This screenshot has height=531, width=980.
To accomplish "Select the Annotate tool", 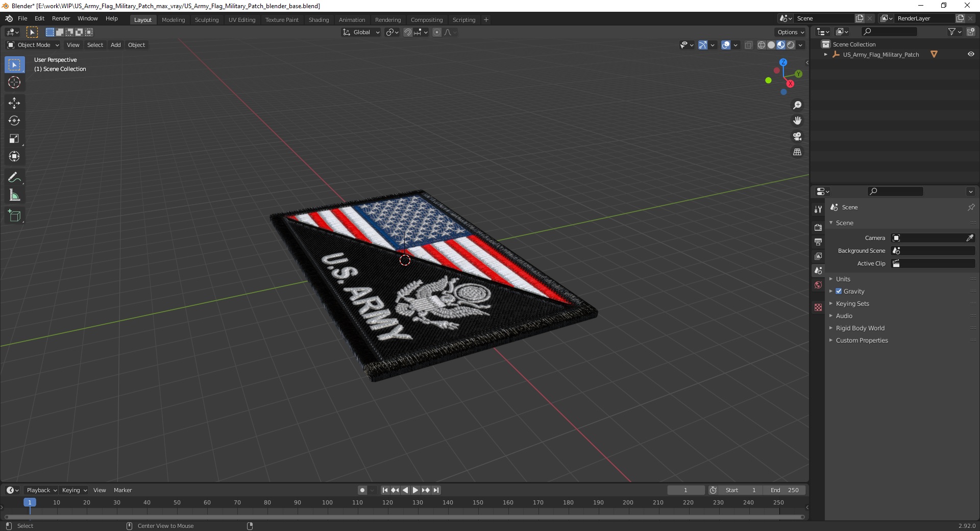I will tap(14, 178).
